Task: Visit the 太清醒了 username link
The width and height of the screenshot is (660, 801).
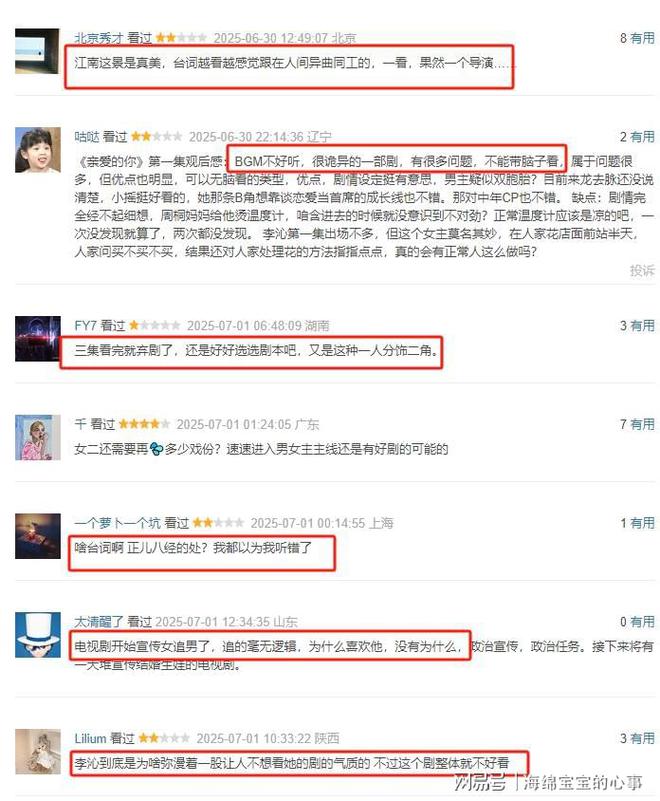Action: point(99,622)
